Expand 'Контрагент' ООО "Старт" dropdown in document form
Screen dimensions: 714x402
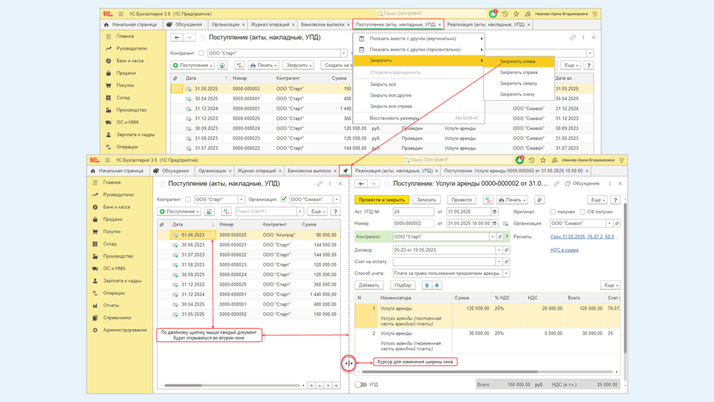492,237
